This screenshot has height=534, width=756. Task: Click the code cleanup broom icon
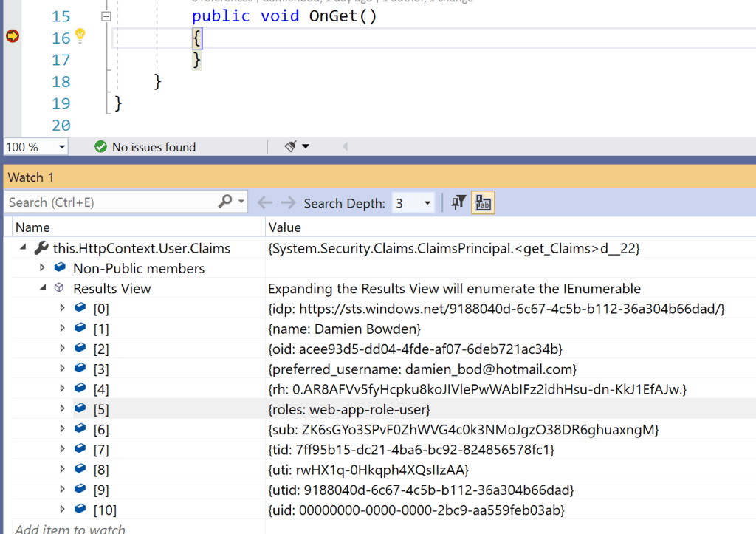pos(290,146)
